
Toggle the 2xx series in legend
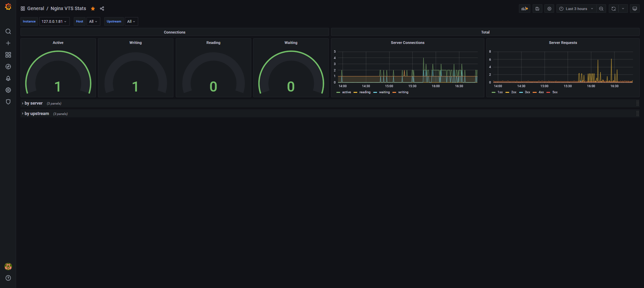point(514,92)
